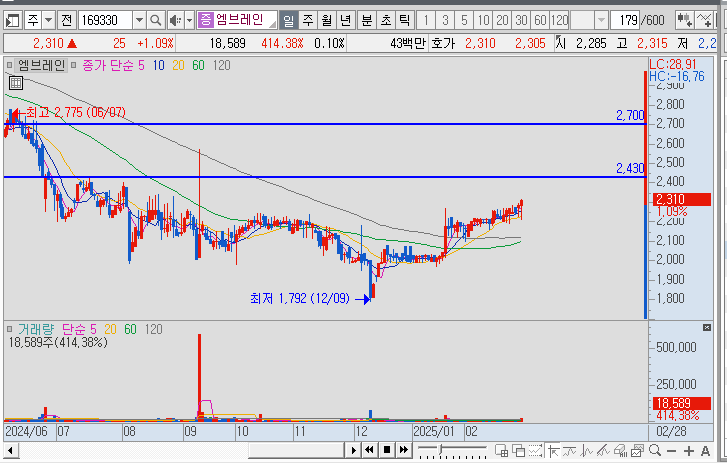The width and height of the screenshot is (727, 463).
Task: Select the 월 monthly chart period
Action: coord(327,20)
